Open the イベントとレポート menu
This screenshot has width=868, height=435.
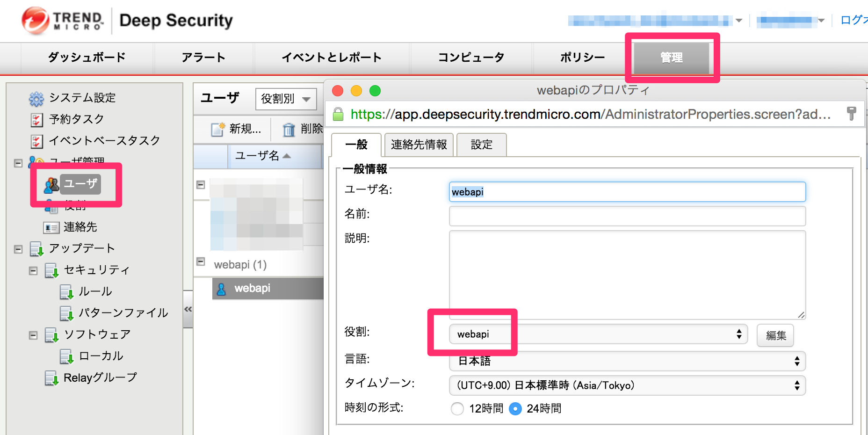tap(332, 58)
